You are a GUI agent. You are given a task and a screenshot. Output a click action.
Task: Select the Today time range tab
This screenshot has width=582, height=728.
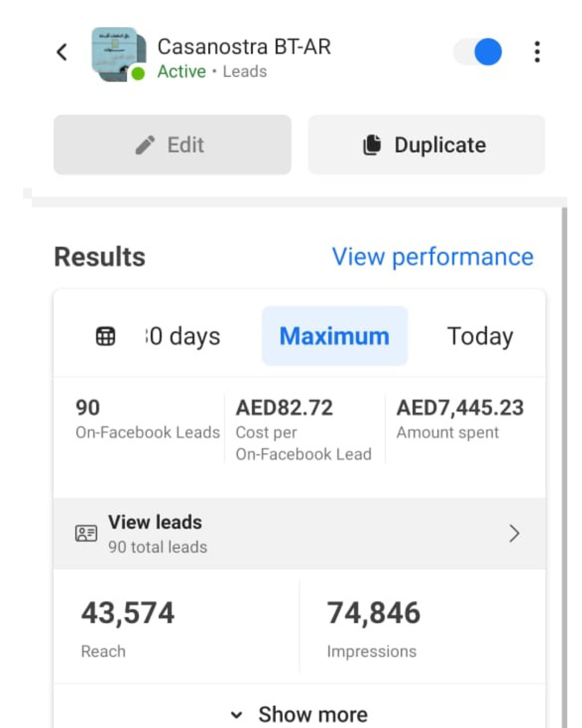pyautogui.click(x=480, y=336)
